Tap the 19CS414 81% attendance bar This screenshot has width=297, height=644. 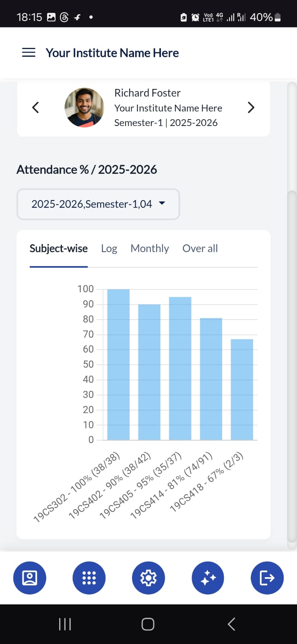pyautogui.click(x=211, y=378)
